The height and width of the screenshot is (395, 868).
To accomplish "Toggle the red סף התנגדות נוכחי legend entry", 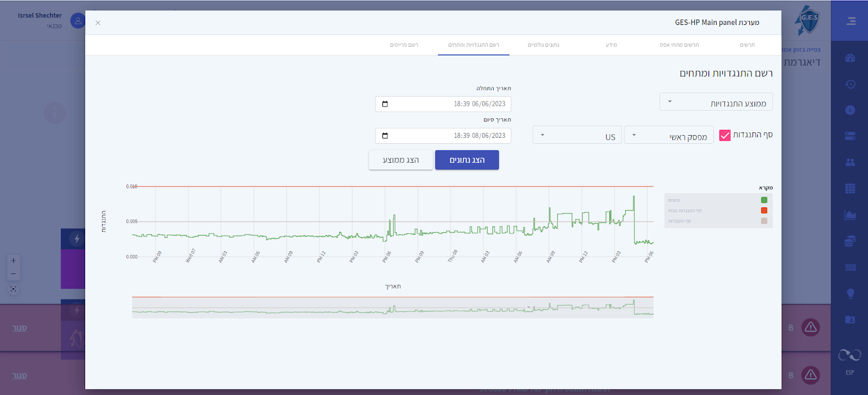I will [719, 211].
